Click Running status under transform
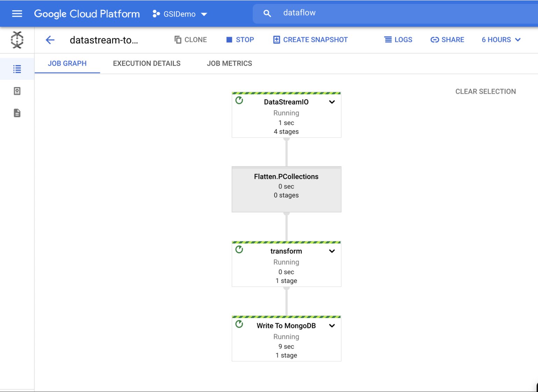 pos(286,262)
